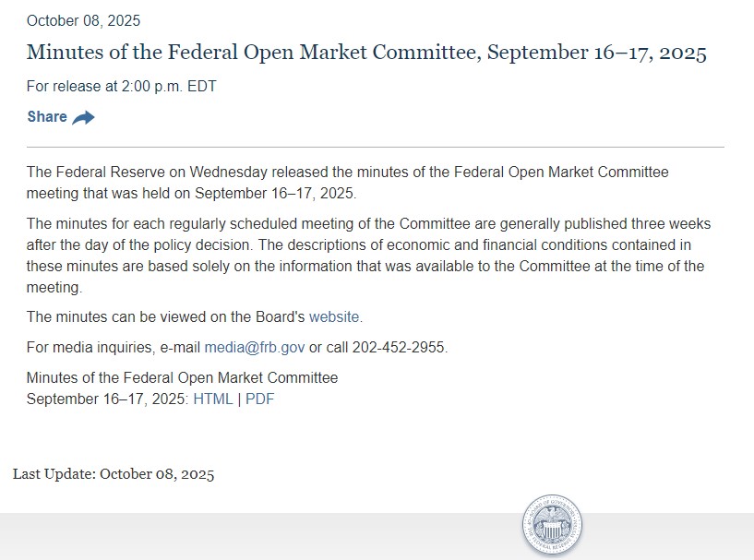Open the PDF version of the minutes
This screenshot has height=560, width=754.
tap(259, 399)
